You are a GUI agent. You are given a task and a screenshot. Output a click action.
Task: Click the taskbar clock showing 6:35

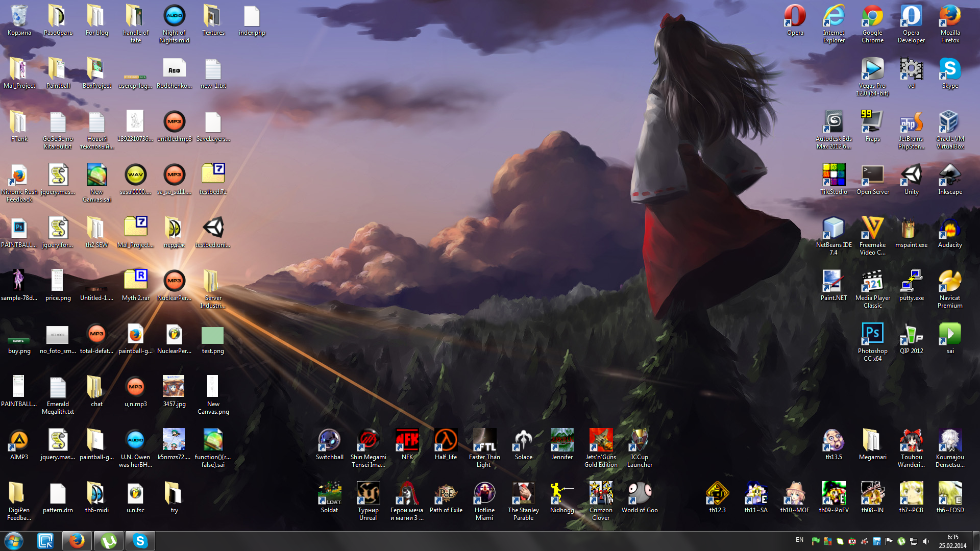[952, 541]
